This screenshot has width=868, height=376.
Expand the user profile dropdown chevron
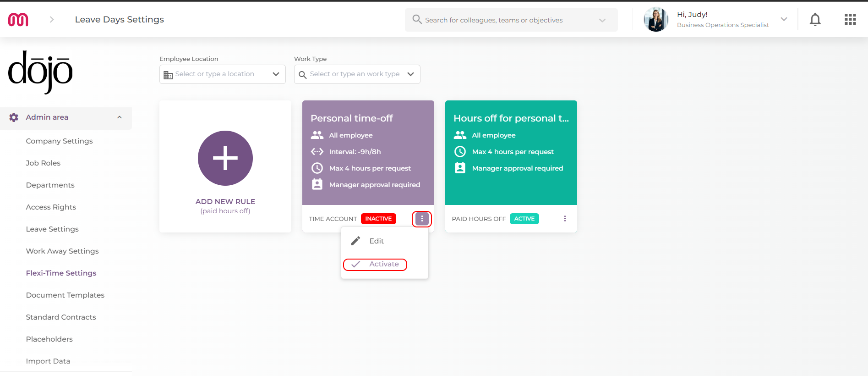tap(784, 19)
